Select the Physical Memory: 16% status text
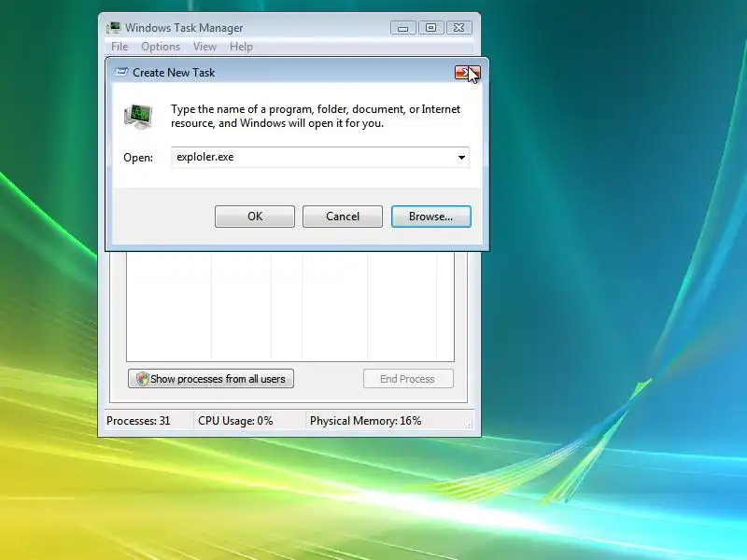 (x=365, y=421)
